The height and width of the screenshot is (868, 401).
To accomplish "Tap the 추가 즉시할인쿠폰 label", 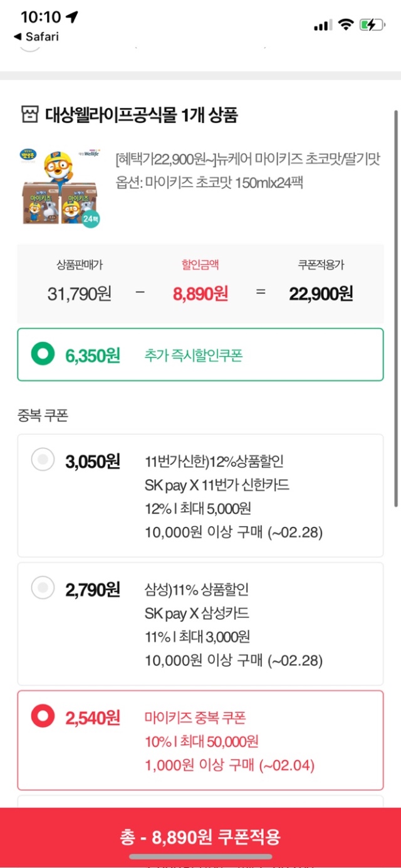I will [194, 356].
